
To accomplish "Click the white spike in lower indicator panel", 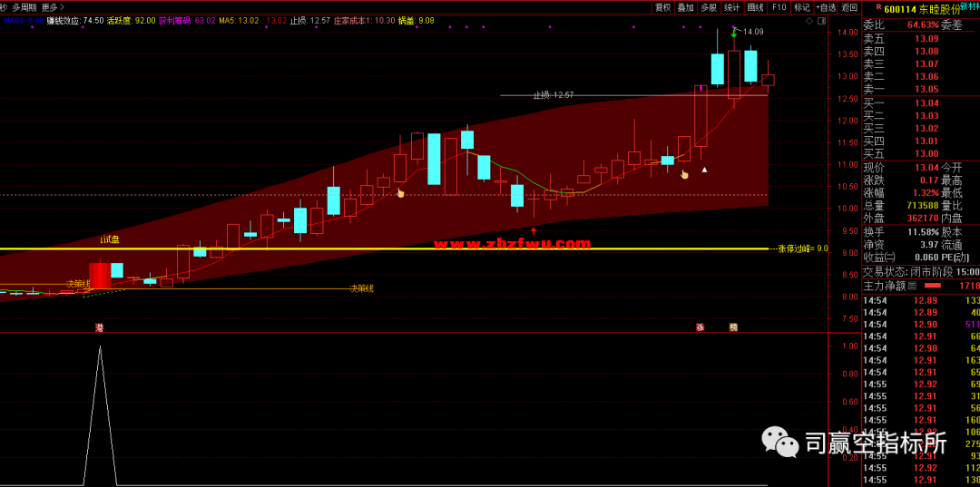I will pos(100,415).
